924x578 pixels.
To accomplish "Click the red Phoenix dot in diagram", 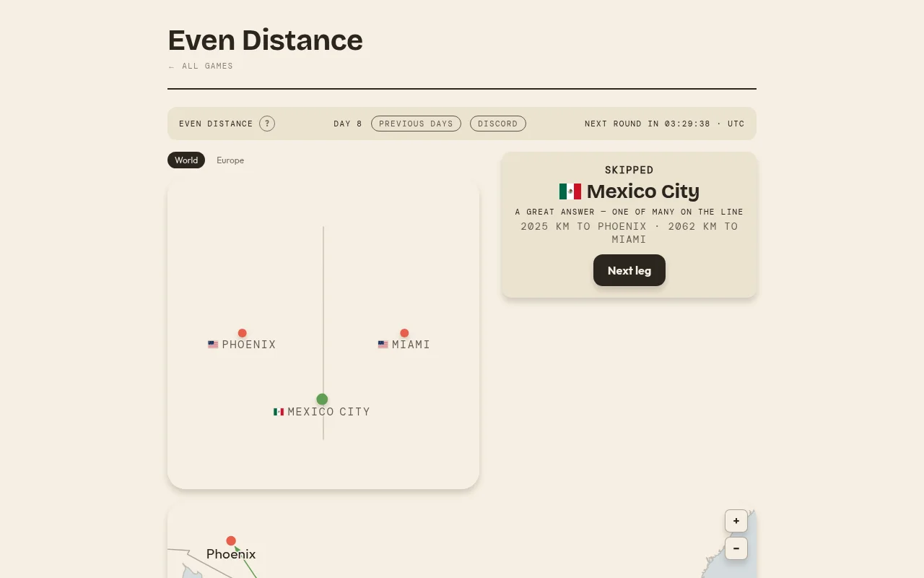I will tap(243, 333).
